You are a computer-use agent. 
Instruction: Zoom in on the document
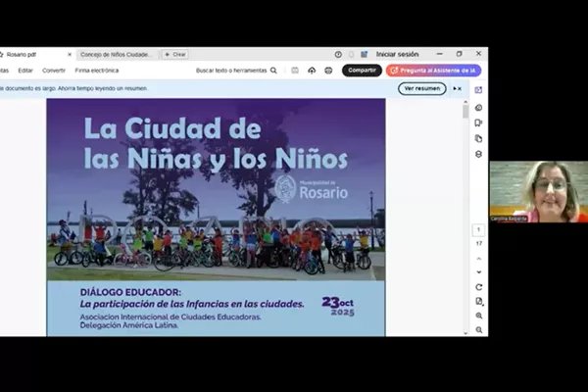pos(479,316)
